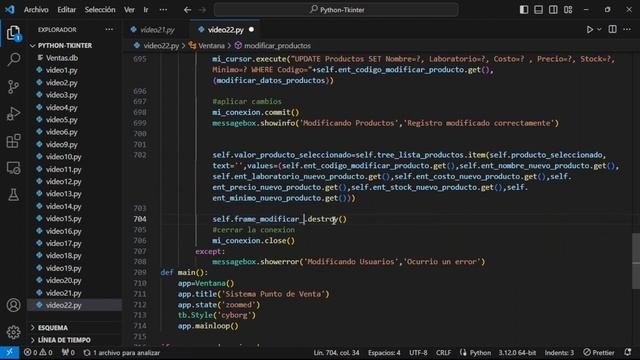Change encoding via UTF-8
640x360 pixels.
418,353
